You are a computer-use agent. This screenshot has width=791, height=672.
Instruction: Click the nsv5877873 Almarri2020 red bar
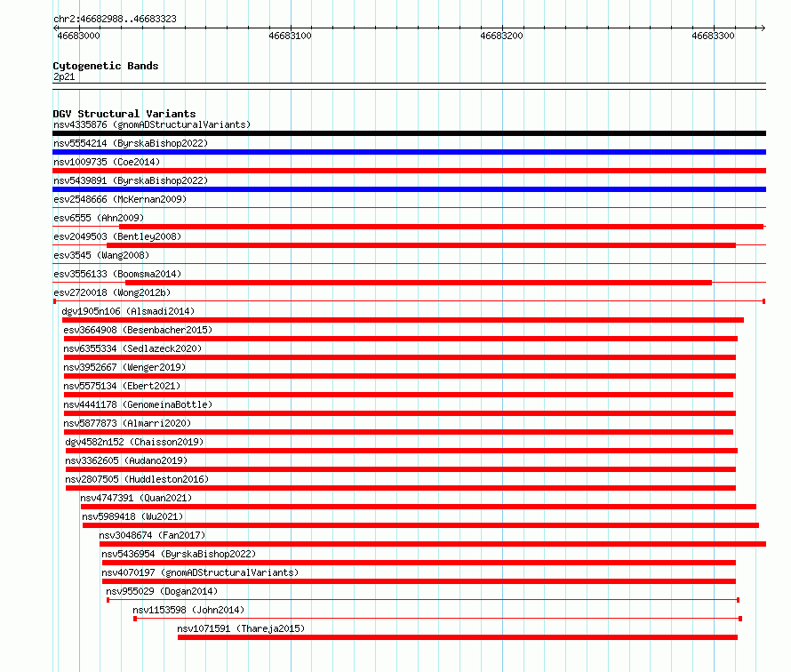click(398, 432)
